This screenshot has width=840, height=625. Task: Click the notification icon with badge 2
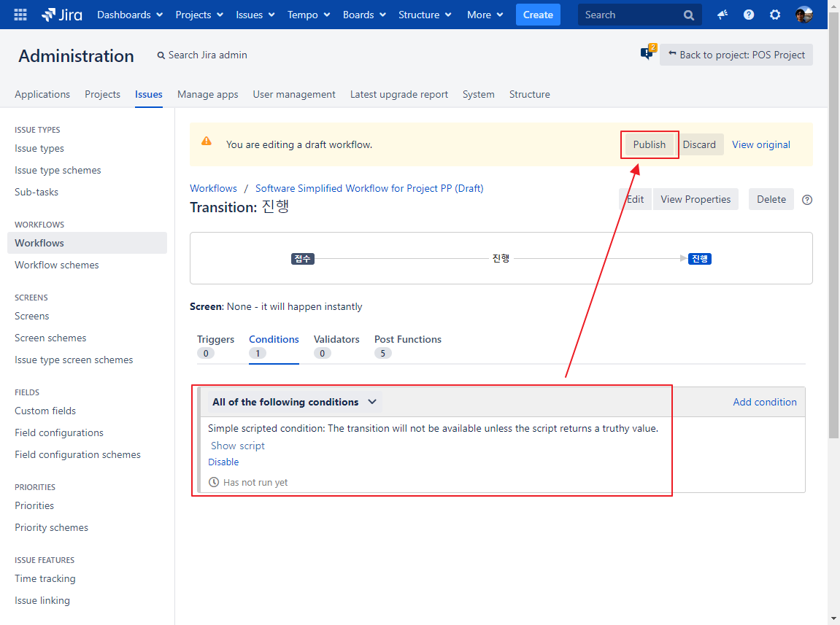647,54
